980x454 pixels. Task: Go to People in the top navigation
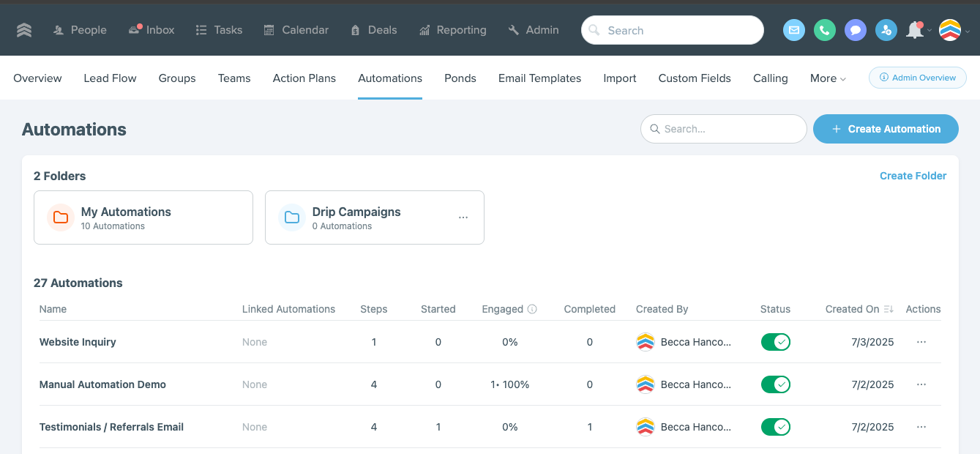80,30
